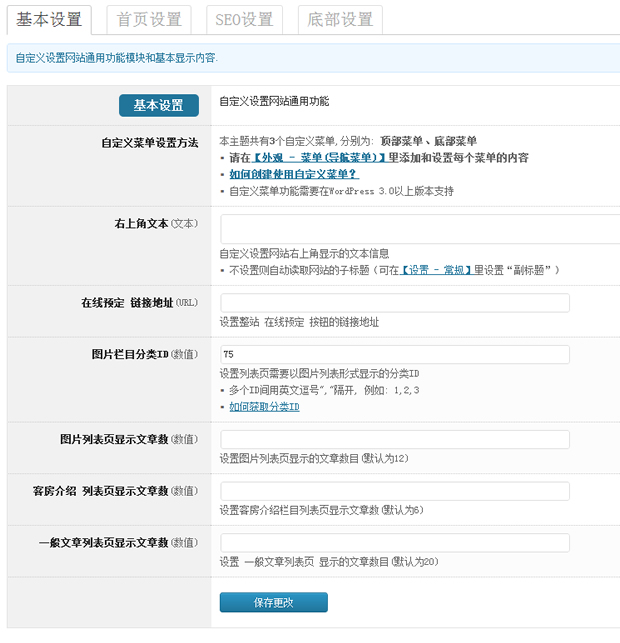Viewport: 620px width, 643px height.
Task: Click the 自定义设置网站右上角显示的文本信息 hint
Action: point(304,254)
